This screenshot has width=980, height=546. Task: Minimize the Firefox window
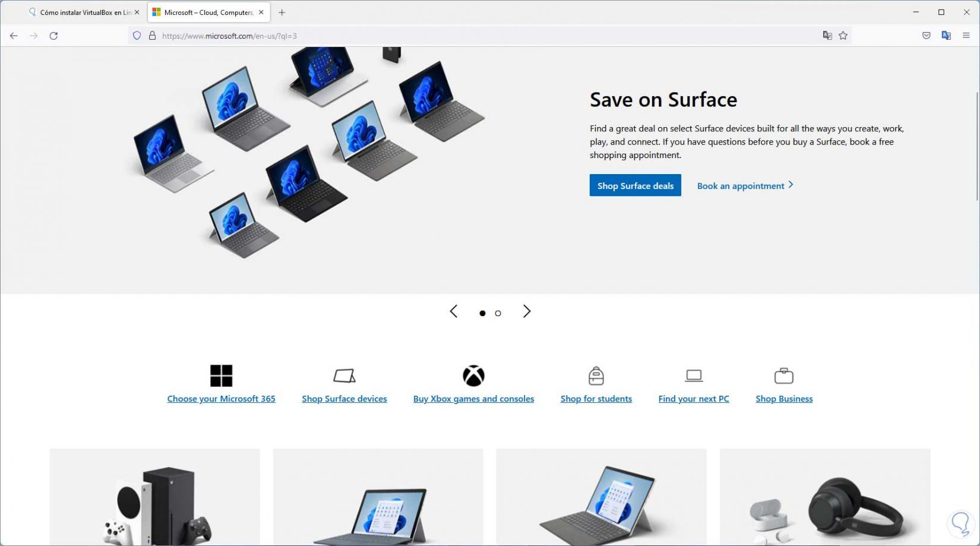tap(916, 12)
